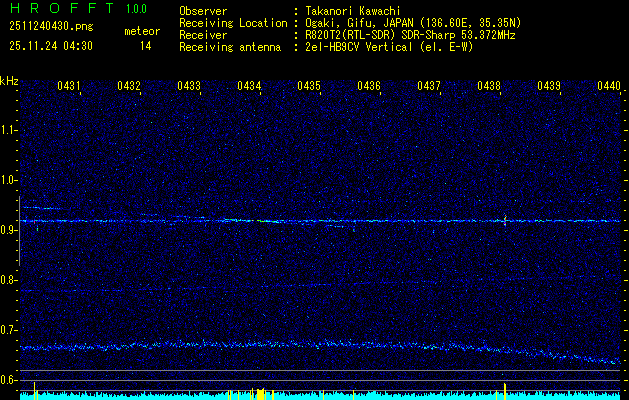This screenshot has height=400, width=629.
Task: Select the 0434 time label
Action: click(249, 87)
